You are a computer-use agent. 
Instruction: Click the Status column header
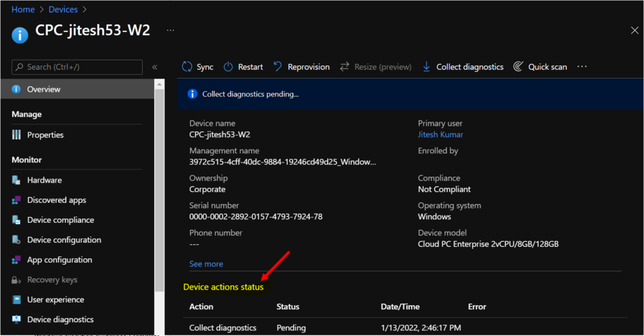288,306
